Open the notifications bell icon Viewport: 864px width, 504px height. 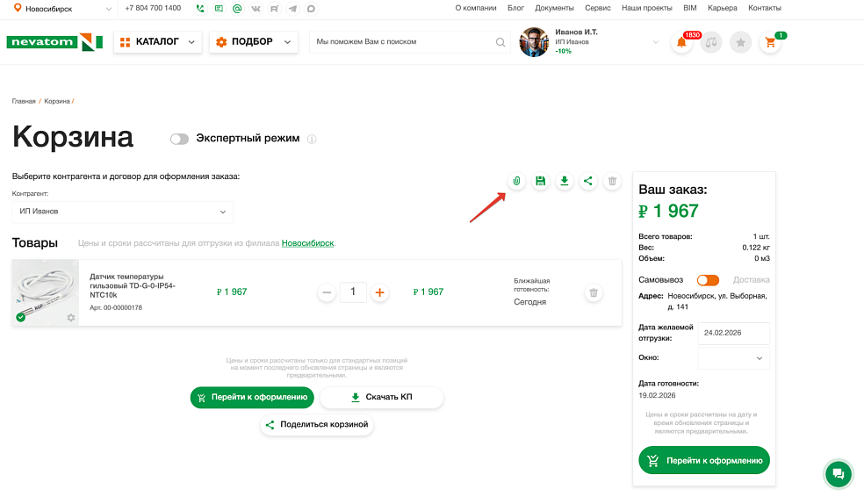coord(681,42)
